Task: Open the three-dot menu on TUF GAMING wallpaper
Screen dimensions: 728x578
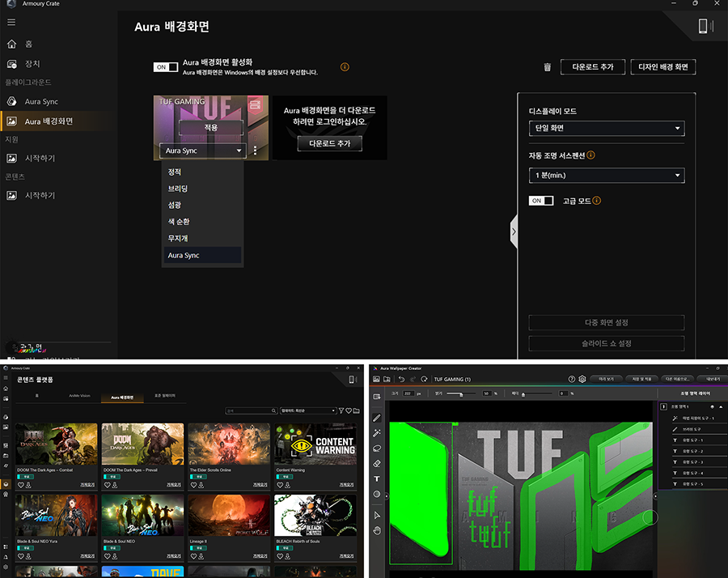Action: pyautogui.click(x=255, y=151)
